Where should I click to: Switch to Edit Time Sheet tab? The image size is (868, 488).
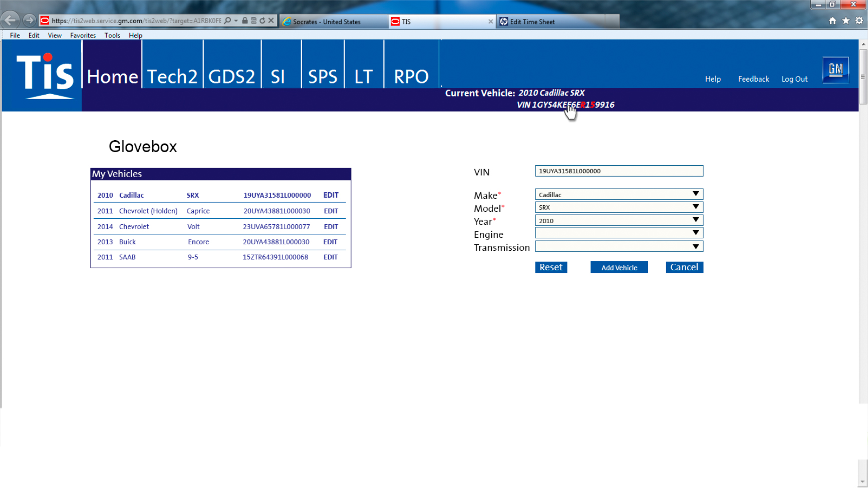point(550,22)
